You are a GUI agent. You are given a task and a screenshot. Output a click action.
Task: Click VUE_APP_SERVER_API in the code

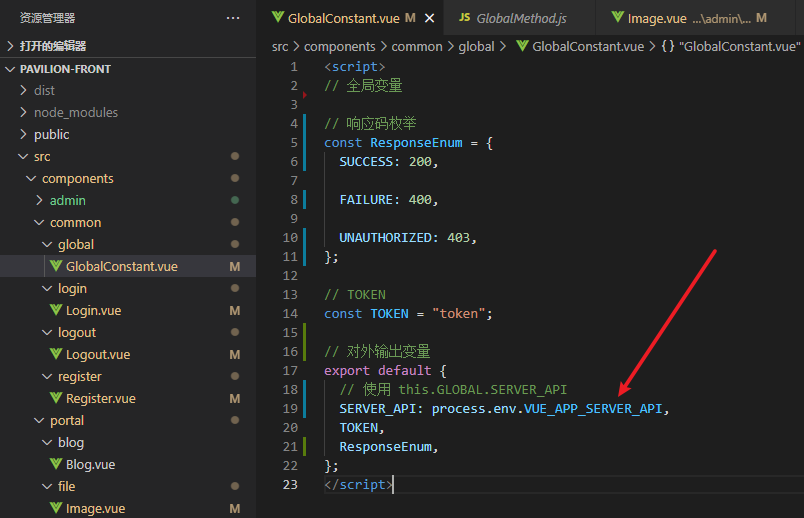[x=593, y=409]
